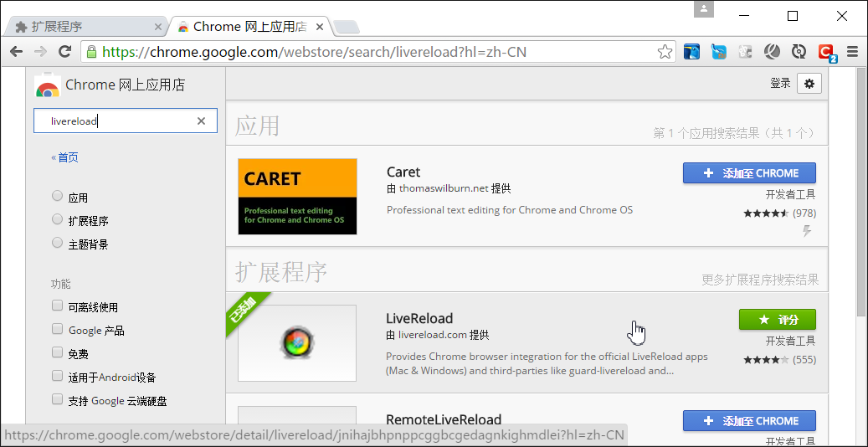Enable 支持 Google 云端硬盘 checkbox
Viewport: 868px width, 447px height.
(57, 398)
